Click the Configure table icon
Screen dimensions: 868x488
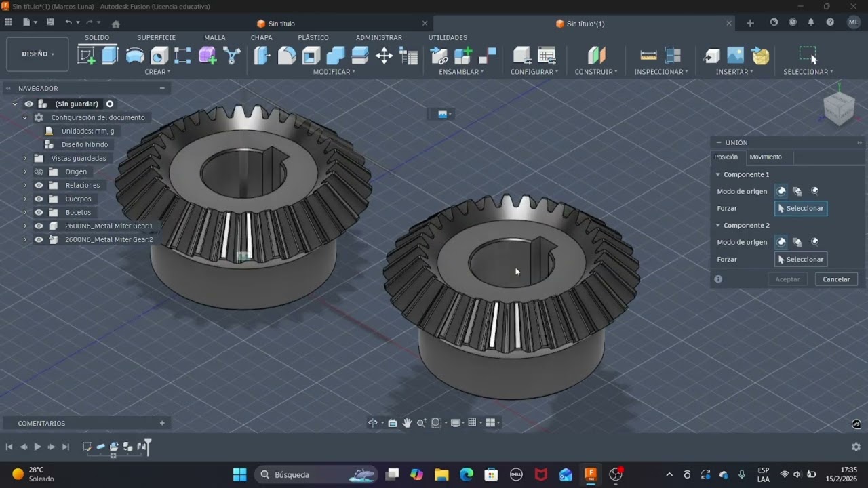click(547, 56)
